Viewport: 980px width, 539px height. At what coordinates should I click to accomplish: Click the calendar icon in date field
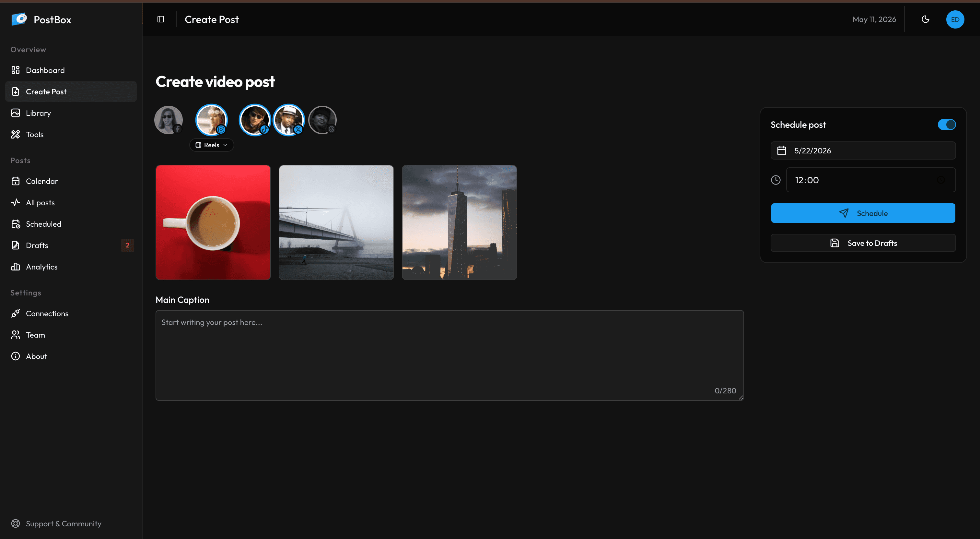(781, 150)
